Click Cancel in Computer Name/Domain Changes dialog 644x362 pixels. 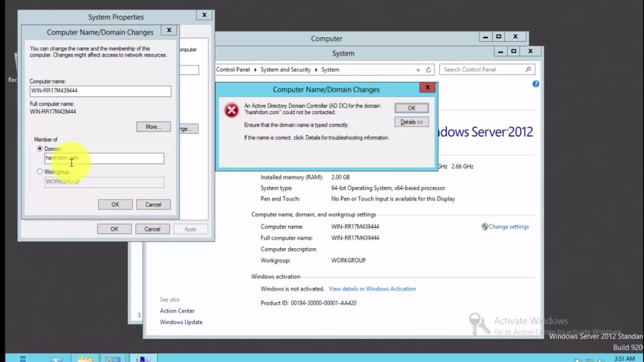153,205
